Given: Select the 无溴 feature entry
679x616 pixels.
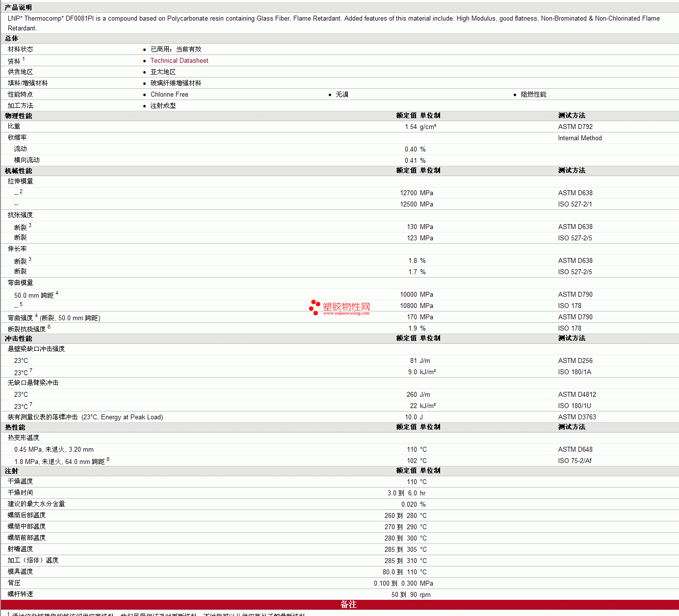Looking at the screenshot, I should point(342,94).
